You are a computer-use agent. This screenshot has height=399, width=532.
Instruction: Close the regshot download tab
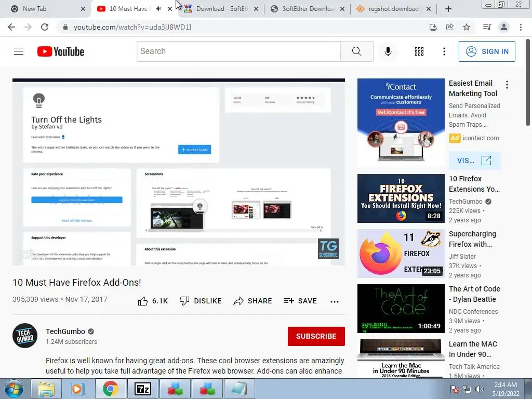tap(429, 9)
